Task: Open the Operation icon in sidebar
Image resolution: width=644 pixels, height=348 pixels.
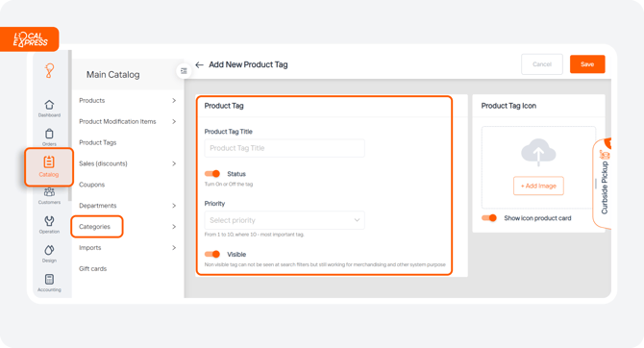Action: (x=49, y=221)
